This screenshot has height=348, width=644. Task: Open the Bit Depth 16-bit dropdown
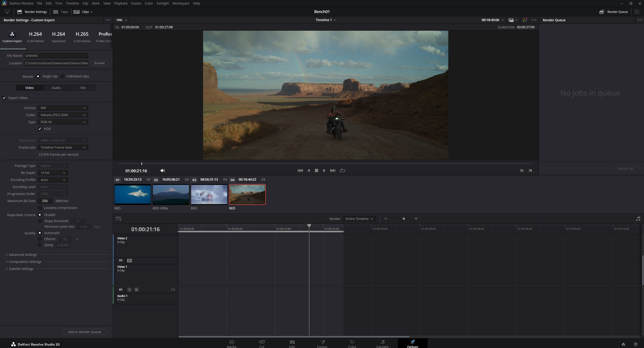(53, 173)
